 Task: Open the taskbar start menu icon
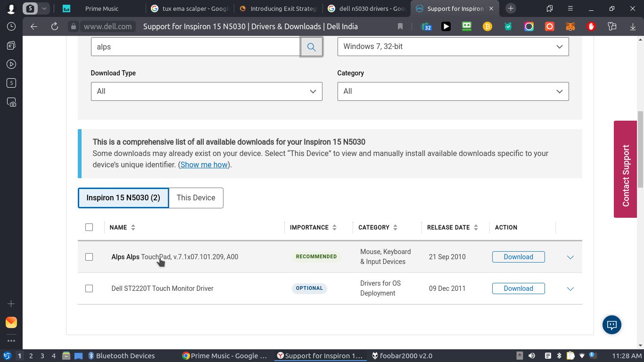pos(7,356)
